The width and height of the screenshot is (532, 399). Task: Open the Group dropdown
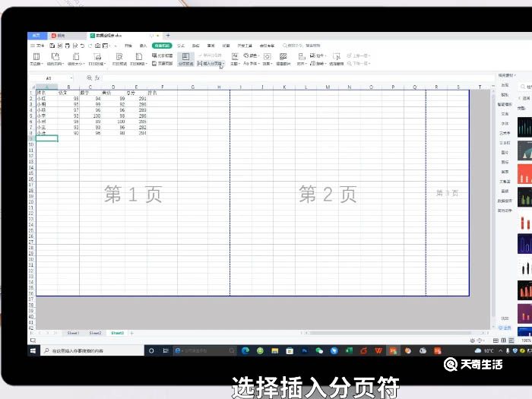coord(318,55)
